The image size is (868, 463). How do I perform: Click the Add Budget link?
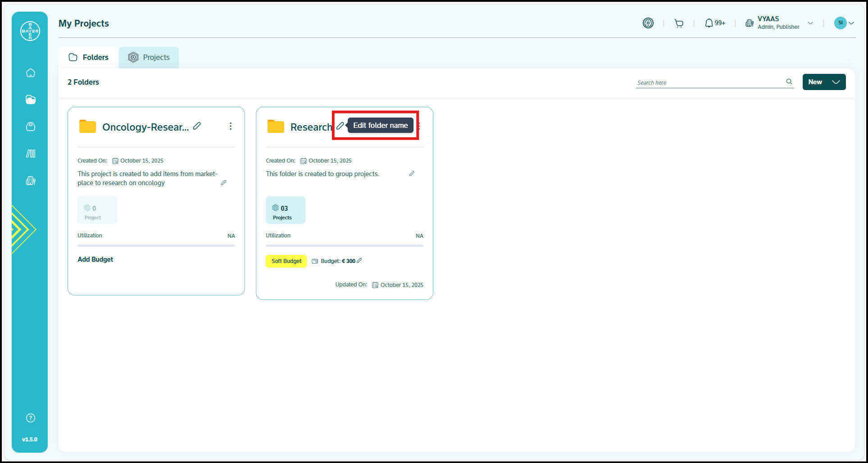pos(95,259)
